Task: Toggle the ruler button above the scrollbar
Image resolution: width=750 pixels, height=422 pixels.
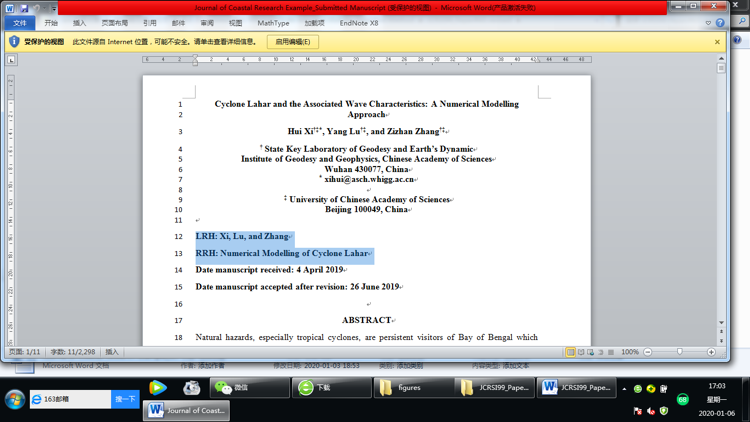Action: 721,59
